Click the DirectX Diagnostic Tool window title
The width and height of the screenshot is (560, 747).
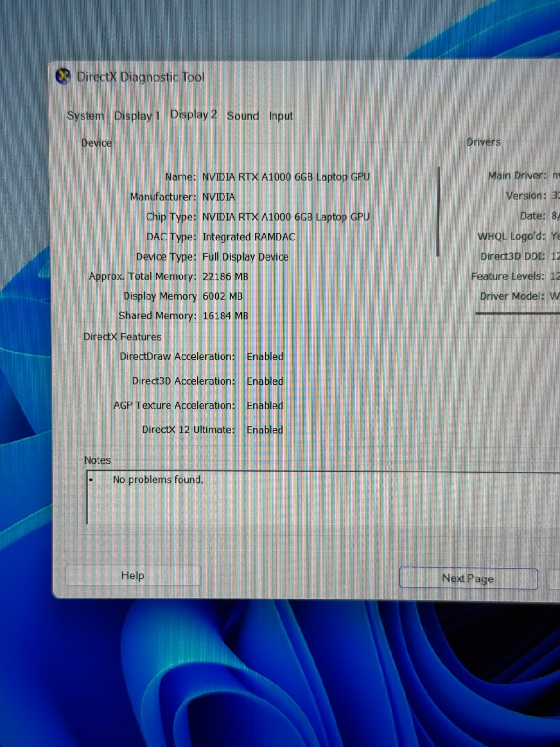tap(140, 77)
